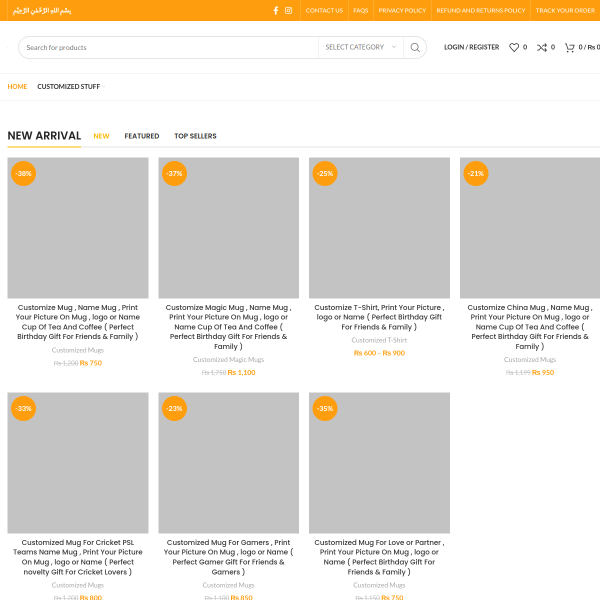The height and width of the screenshot is (600, 600).
Task: Open the wishlist heart icon
Action: click(x=514, y=47)
